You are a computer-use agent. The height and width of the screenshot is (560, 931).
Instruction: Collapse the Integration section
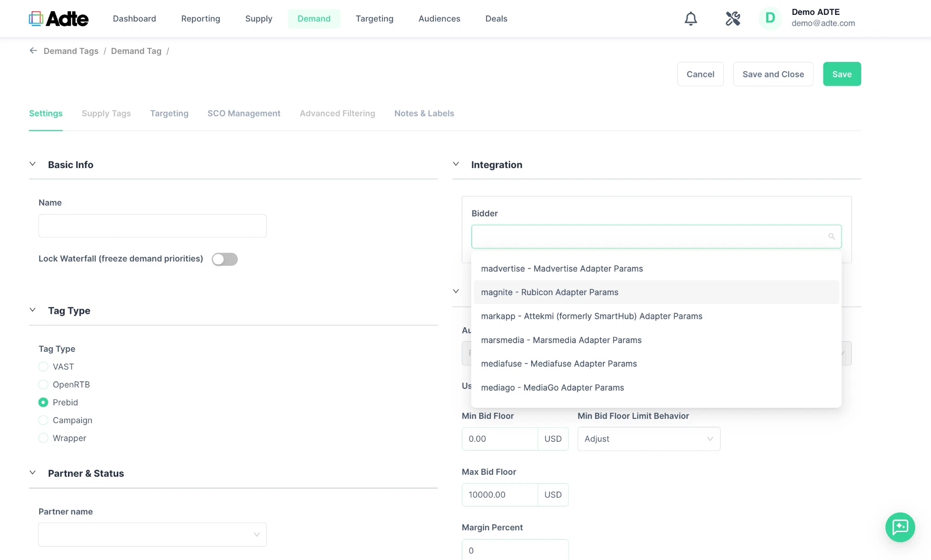coord(456,164)
